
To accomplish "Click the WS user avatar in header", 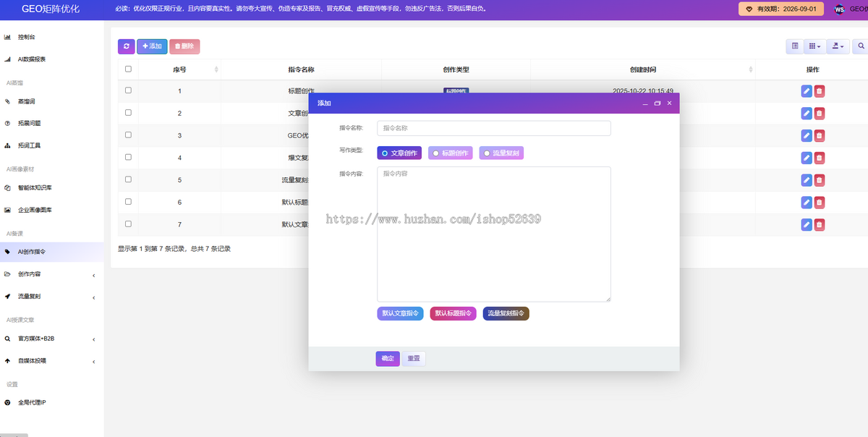I will [x=839, y=9].
